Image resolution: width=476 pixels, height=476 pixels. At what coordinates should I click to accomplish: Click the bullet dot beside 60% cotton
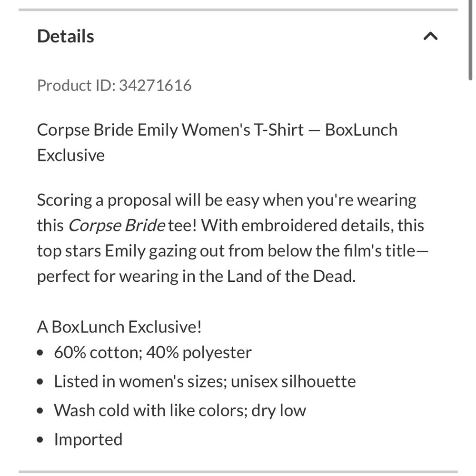point(40,353)
